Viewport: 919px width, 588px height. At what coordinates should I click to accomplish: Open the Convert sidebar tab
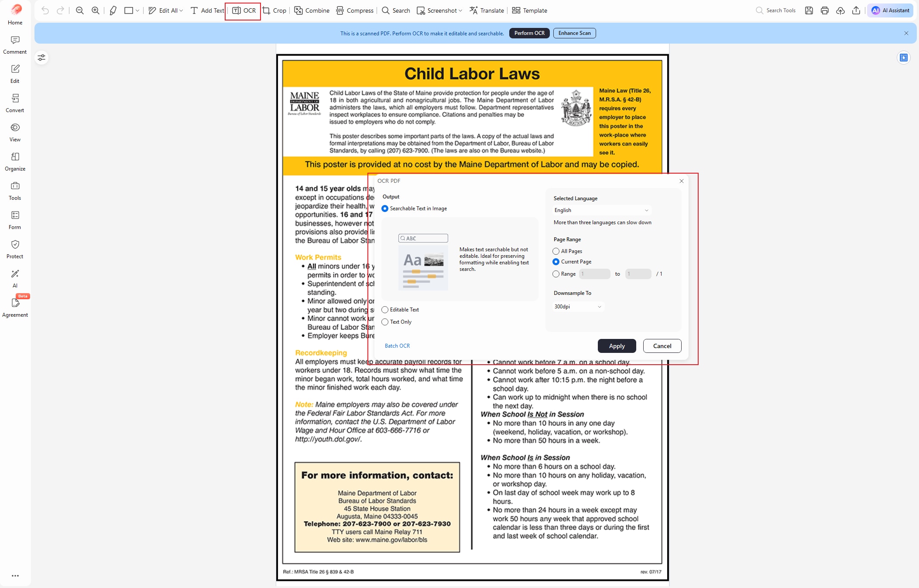coord(15,103)
